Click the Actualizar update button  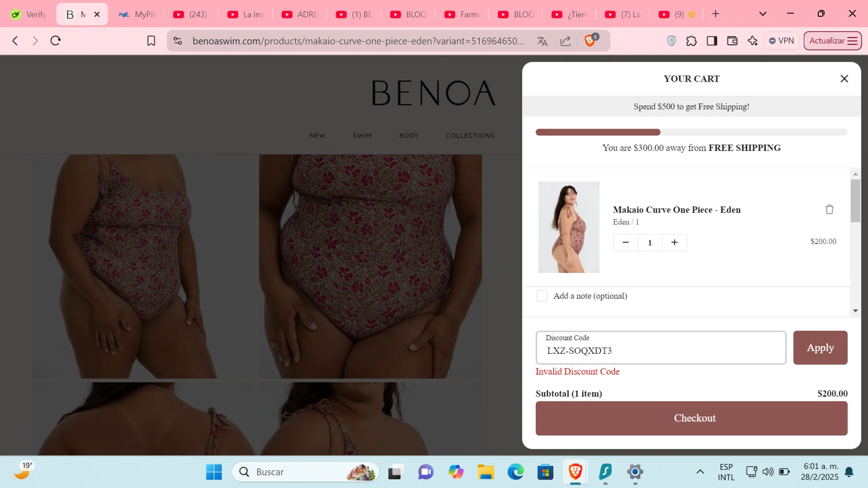tap(832, 40)
